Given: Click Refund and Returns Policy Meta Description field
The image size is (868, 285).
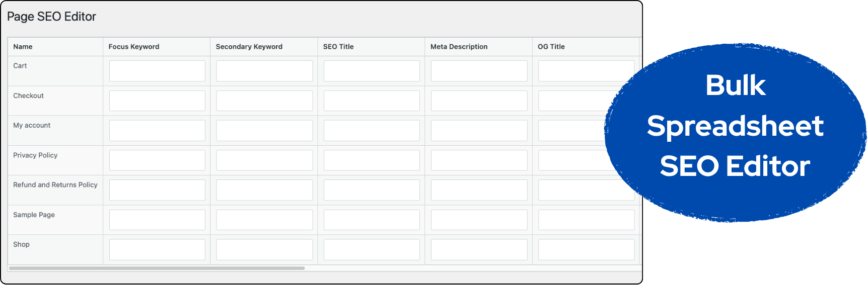Looking at the screenshot, I should click(x=479, y=190).
